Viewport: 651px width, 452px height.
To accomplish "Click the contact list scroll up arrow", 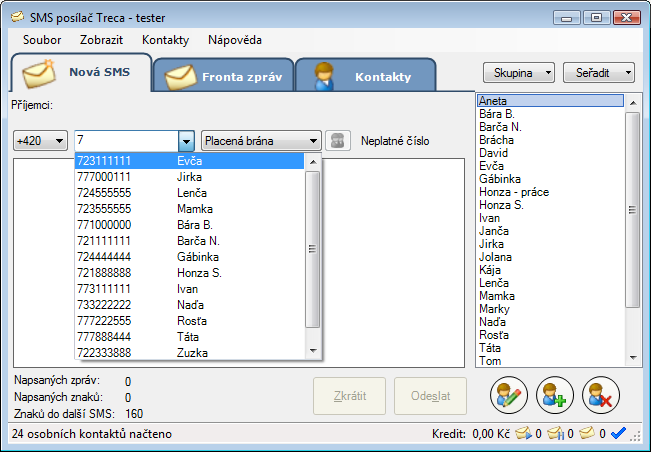I will 633,103.
